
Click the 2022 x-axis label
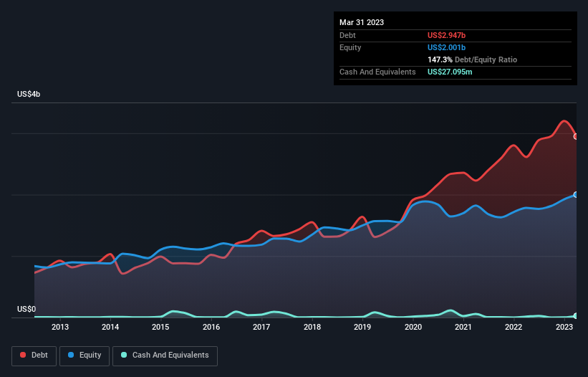514,327
